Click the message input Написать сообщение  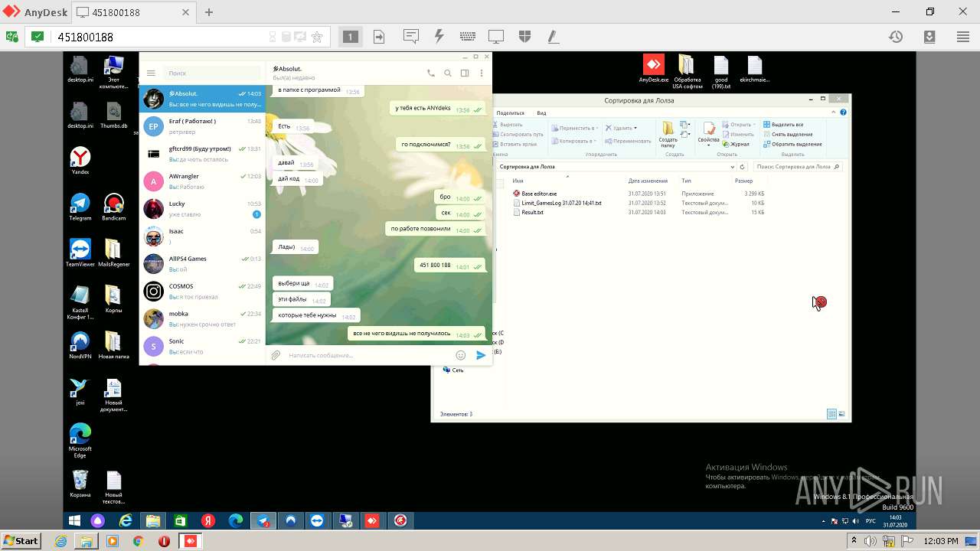[x=367, y=355]
